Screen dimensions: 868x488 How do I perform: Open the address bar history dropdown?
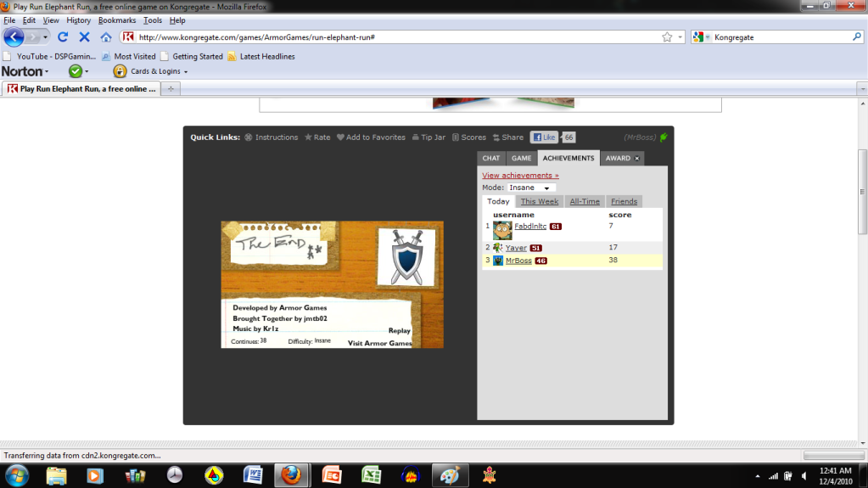(x=680, y=37)
